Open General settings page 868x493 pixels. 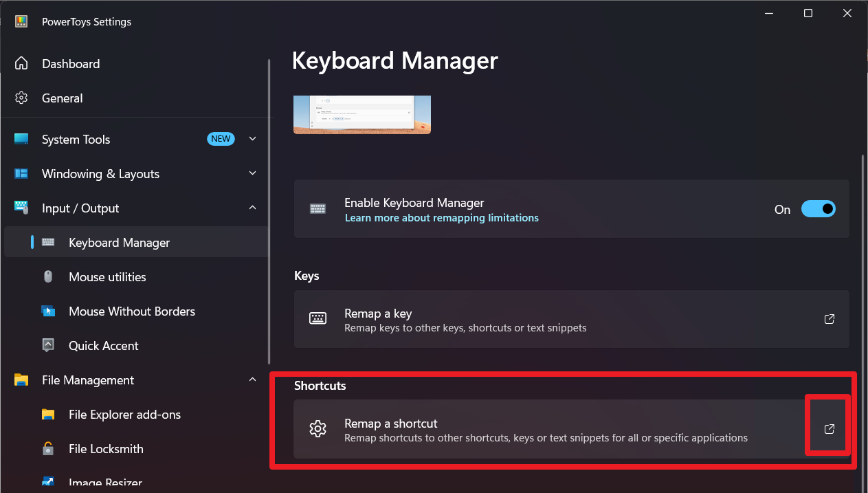(63, 98)
